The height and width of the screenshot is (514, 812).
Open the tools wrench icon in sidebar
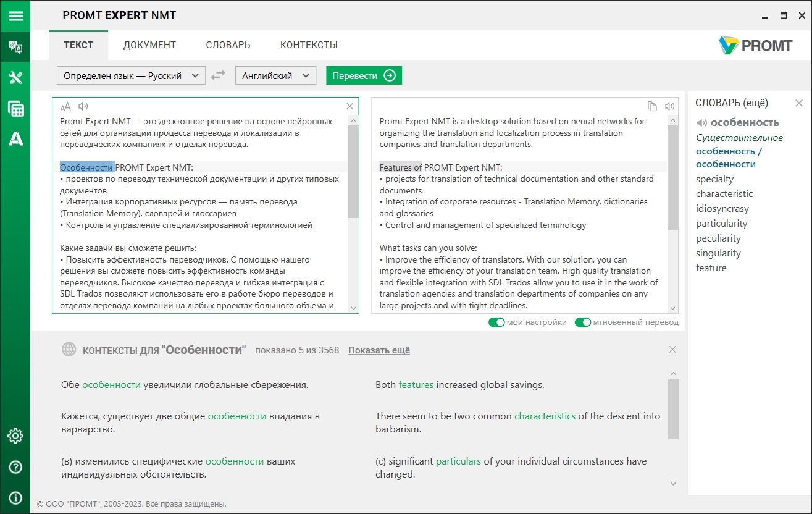[x=15, y=78]
